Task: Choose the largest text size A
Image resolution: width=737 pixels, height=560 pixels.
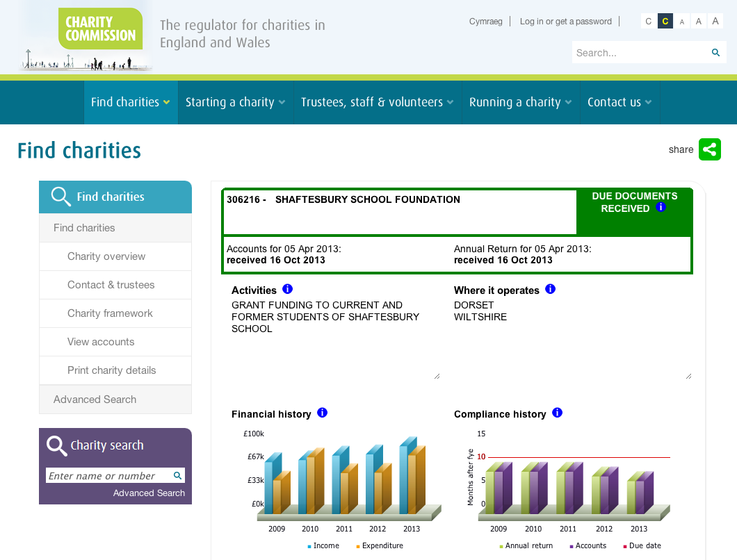Action: tap(715, 21)
